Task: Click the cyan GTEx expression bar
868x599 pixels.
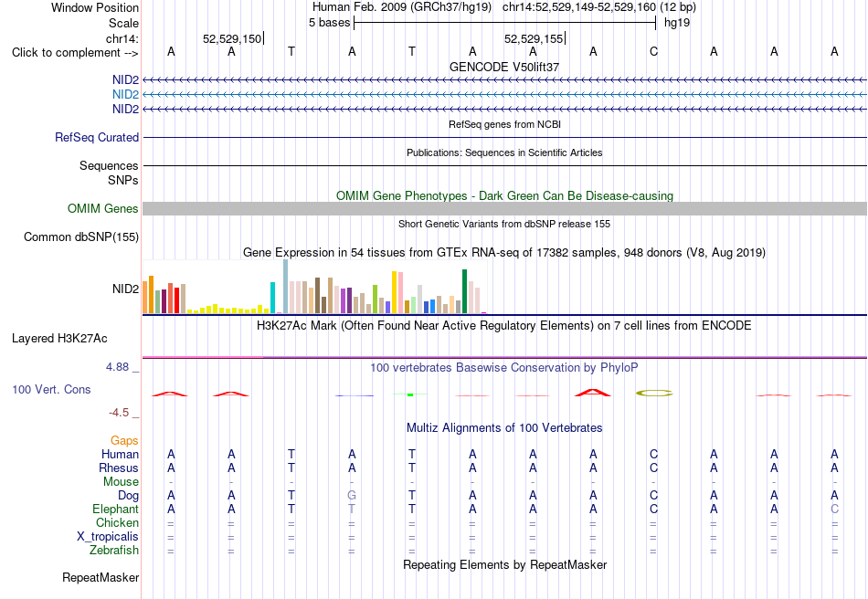Action: tap(272, 298)
